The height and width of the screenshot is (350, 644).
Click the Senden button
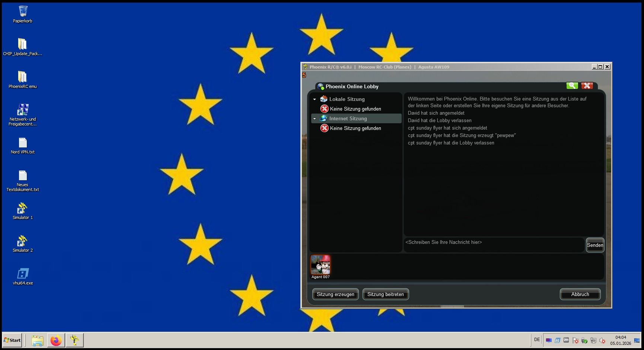[595, 245]
